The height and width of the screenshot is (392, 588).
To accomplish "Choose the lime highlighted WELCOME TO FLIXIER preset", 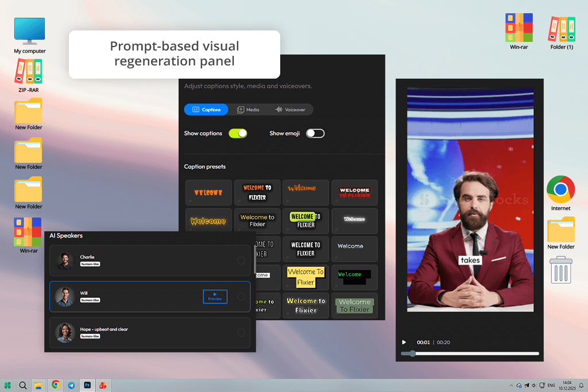I will point(305,221).
